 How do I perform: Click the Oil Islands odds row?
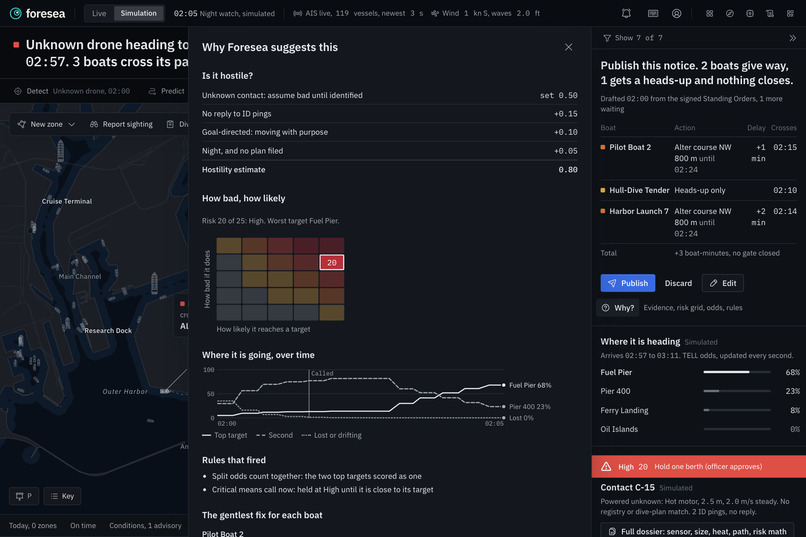[x=700, y=429]
